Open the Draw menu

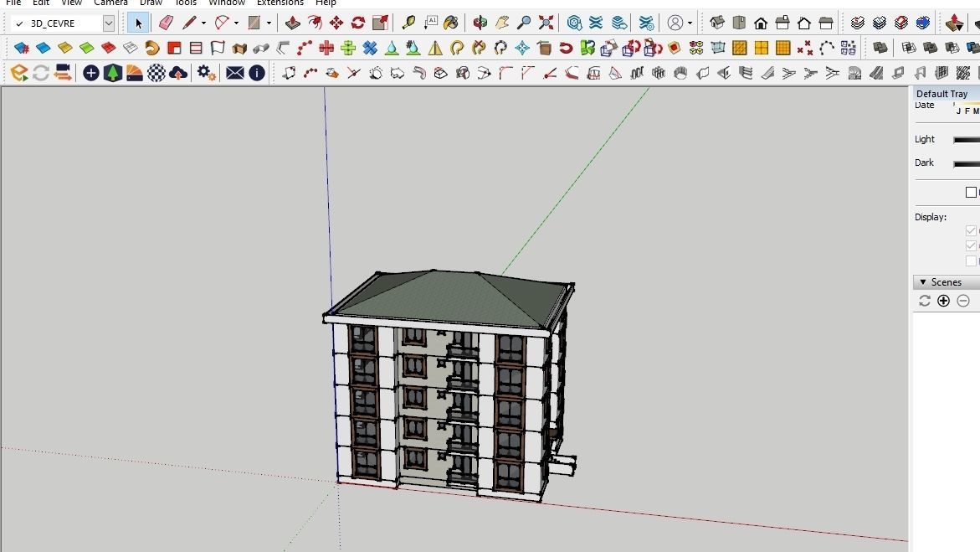coord(151,3)
